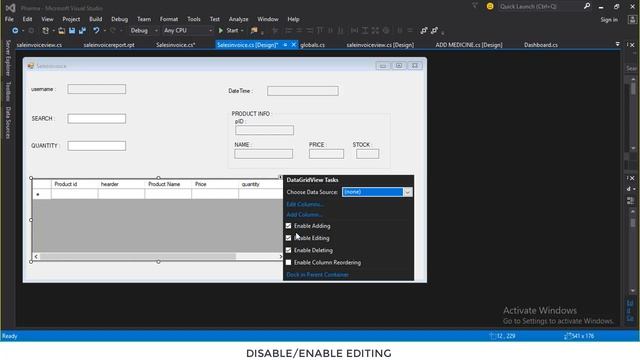Click the Quick Launch magnifier icon
The height and width of the screenshot is (360, 640).
(x=587, y=6)
